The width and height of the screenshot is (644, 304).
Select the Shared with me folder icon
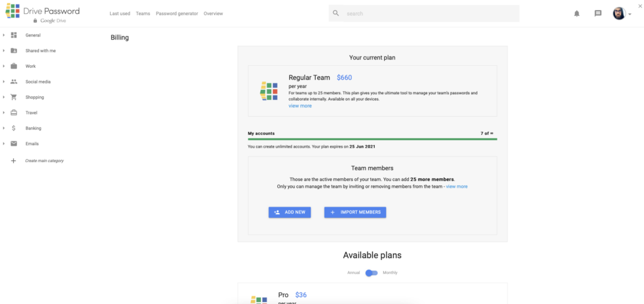tap(14, 51)
